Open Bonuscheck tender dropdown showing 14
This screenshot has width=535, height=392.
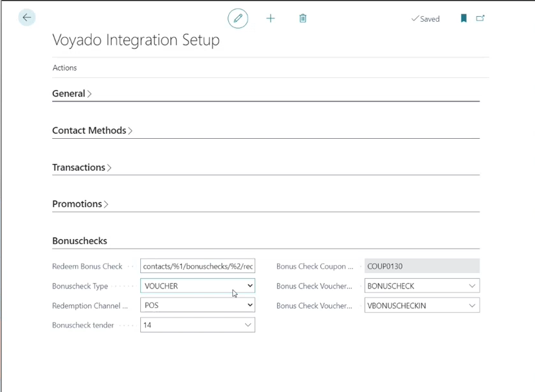[x=197, y=325]
